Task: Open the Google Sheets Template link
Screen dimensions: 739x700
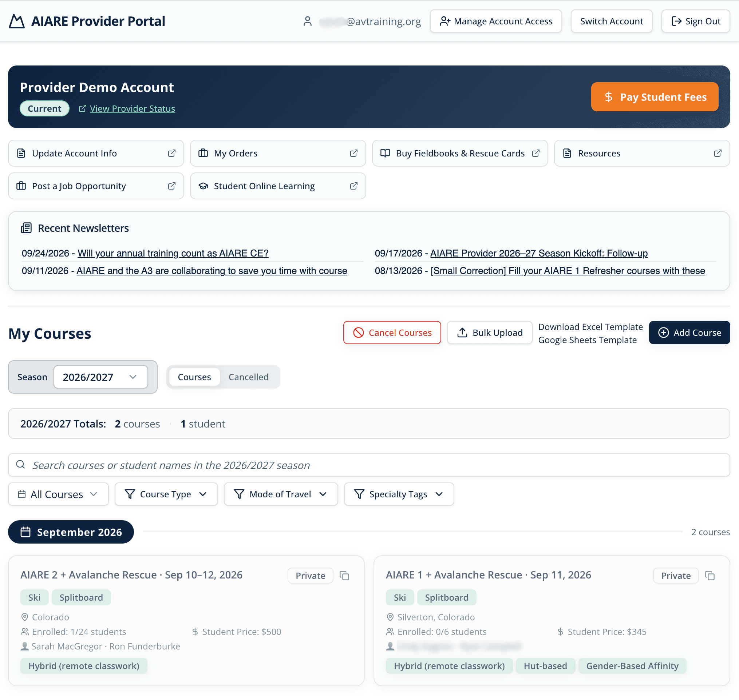Action: pos(588,340)
